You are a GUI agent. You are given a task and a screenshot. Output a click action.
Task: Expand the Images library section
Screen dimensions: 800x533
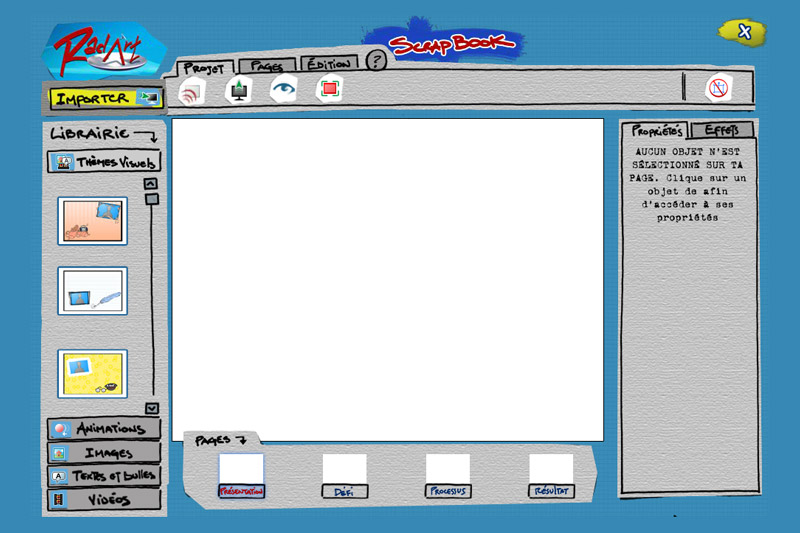(x=104, y=452)
